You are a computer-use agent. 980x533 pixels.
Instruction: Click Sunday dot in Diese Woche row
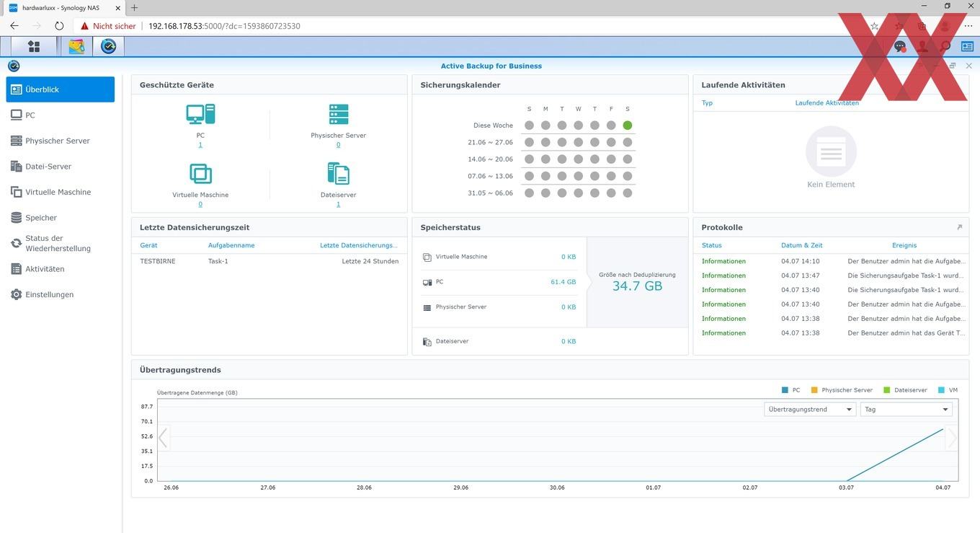pyautogui.click(x=530, y=125)
